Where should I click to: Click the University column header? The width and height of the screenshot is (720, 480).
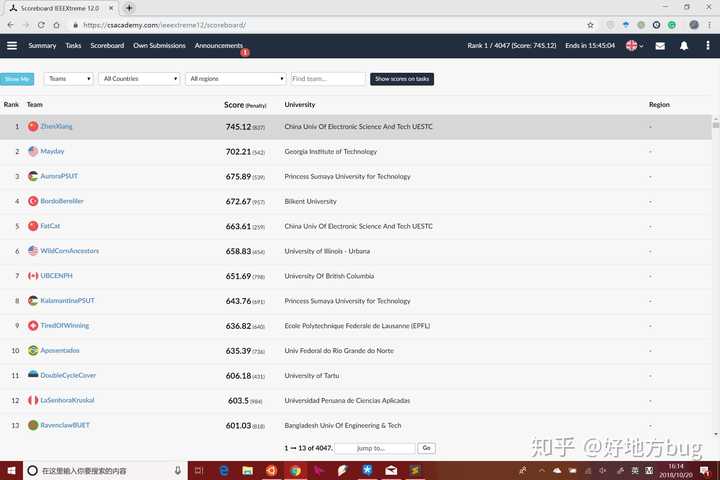299,105
